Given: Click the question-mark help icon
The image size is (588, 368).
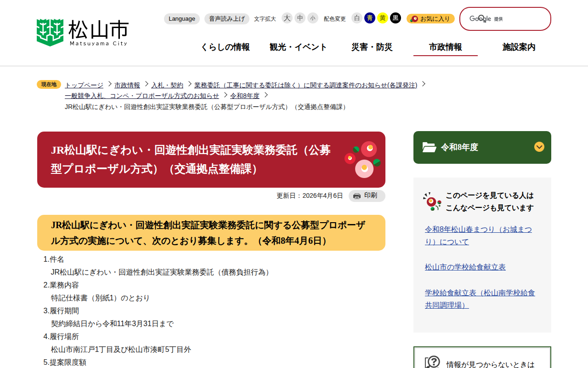Looking at the screenshot, I should click(432, 362).
